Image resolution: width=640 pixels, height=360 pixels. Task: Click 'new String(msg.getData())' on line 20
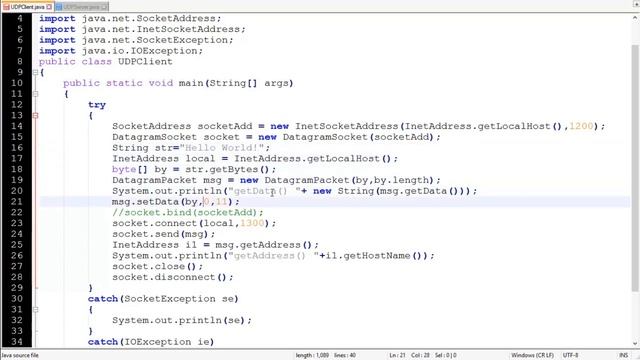click(388, 191)
